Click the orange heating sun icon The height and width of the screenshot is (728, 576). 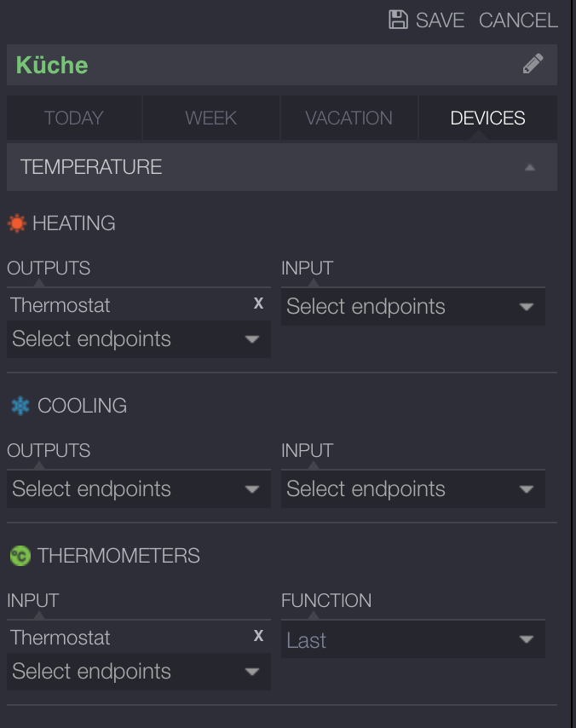[17, 223]
